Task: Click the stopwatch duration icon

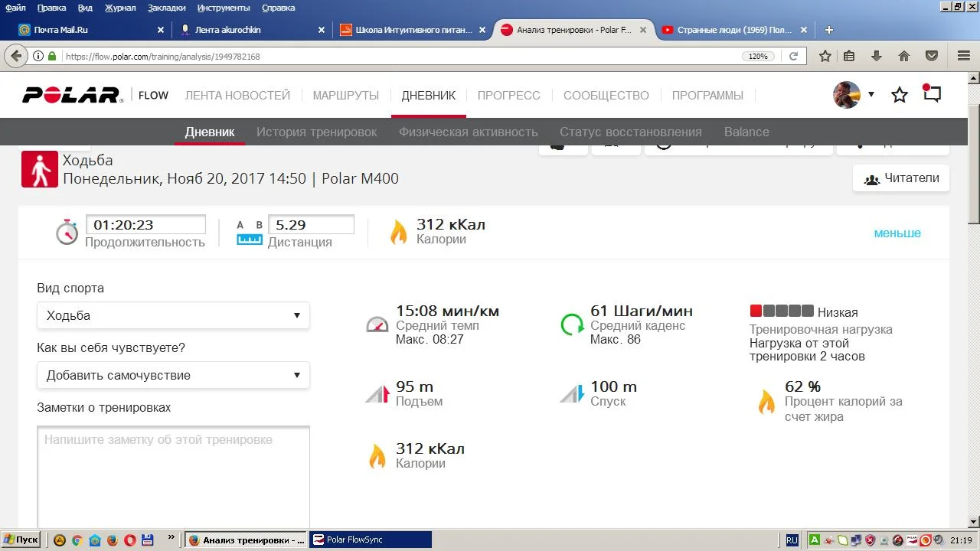Action: (x=67, y=231)
